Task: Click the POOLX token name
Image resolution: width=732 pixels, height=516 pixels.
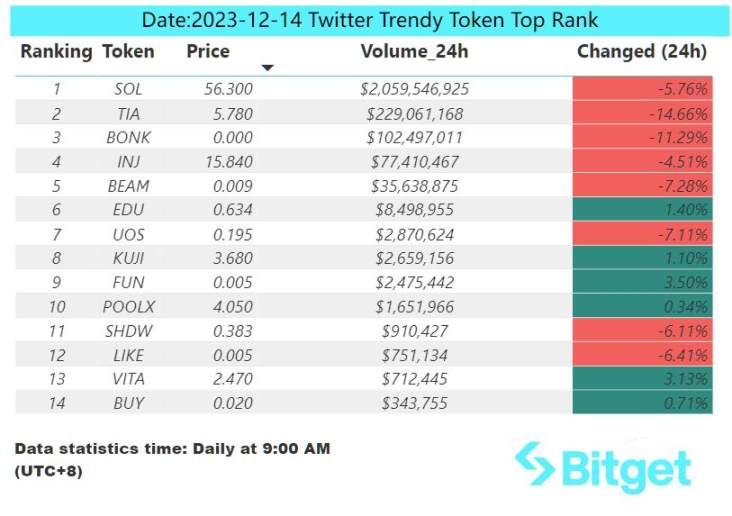Action: (129, 307)
